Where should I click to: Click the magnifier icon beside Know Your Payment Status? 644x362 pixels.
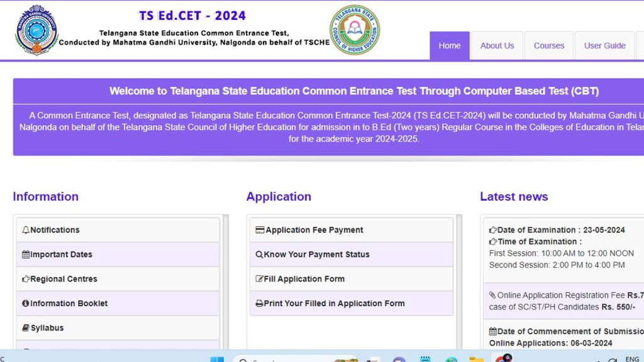259,255
